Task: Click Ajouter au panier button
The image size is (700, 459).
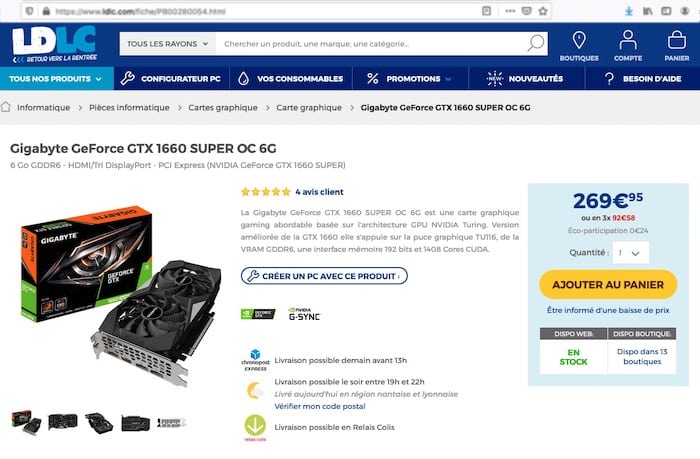Action: [608, 284]
